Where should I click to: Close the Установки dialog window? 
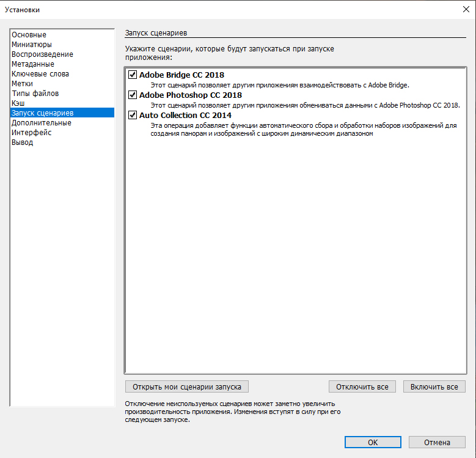(466, 9)
